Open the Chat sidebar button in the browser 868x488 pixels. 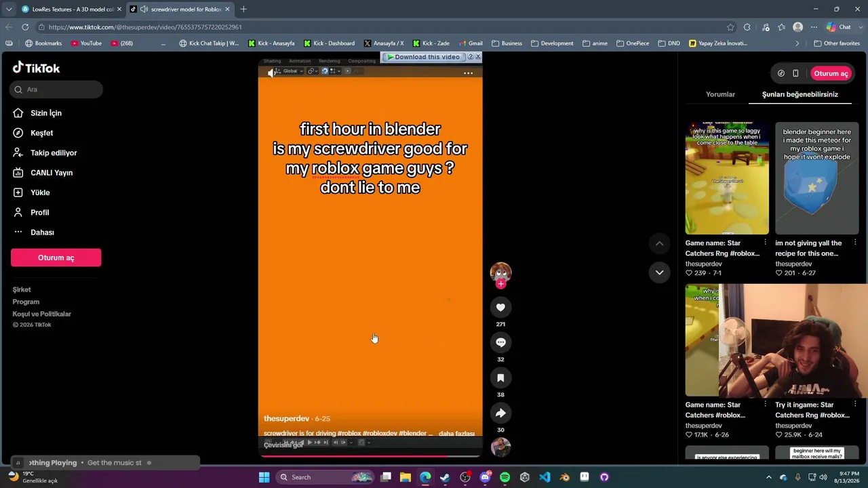[838, 27]
